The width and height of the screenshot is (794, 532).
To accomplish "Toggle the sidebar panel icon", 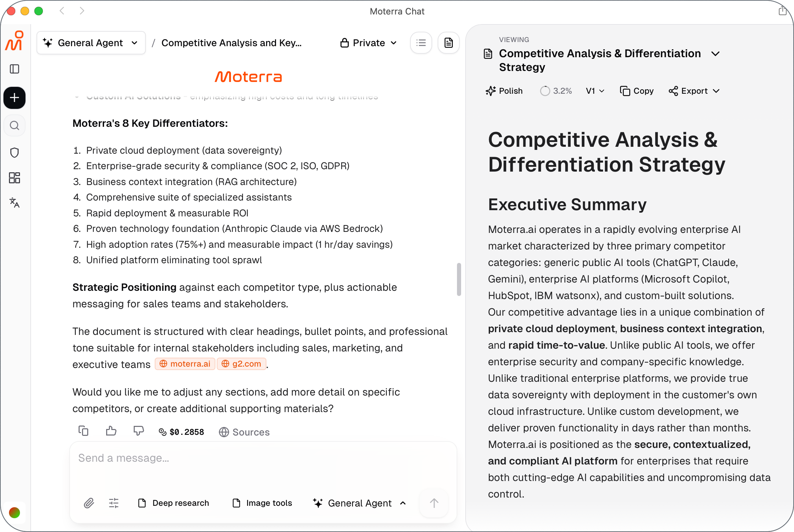I will [x=14, y=69].
